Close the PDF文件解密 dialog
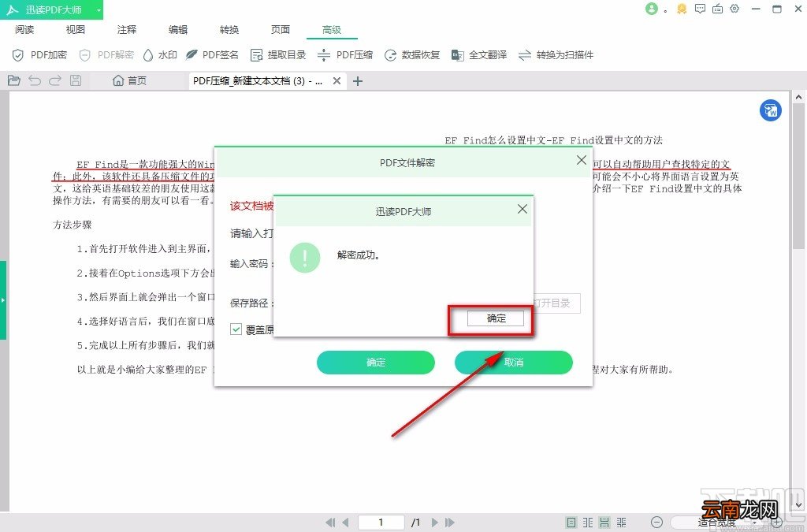 tap(582, 160)
